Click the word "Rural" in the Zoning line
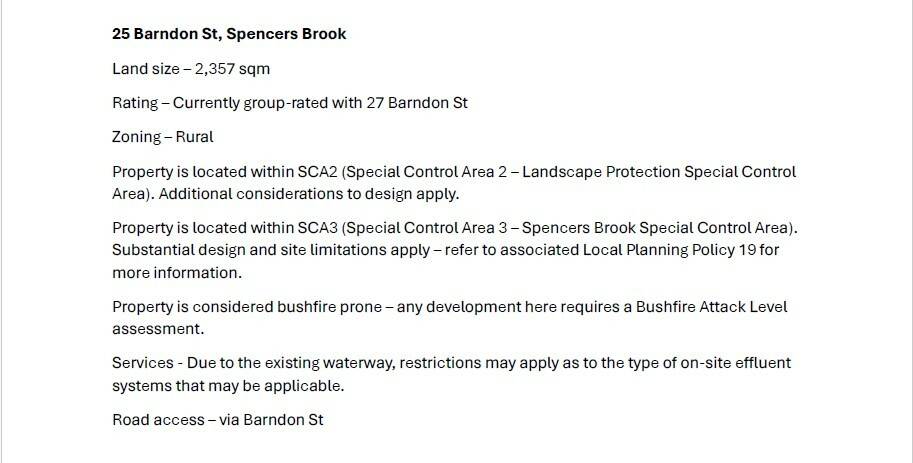Viewport: 913px width, 463px height. coord(194,137)
